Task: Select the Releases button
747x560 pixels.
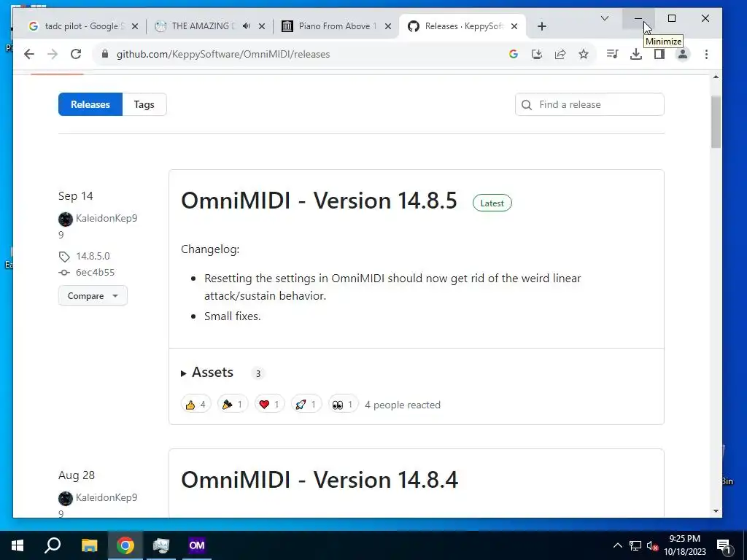Action: coord(90,104)
